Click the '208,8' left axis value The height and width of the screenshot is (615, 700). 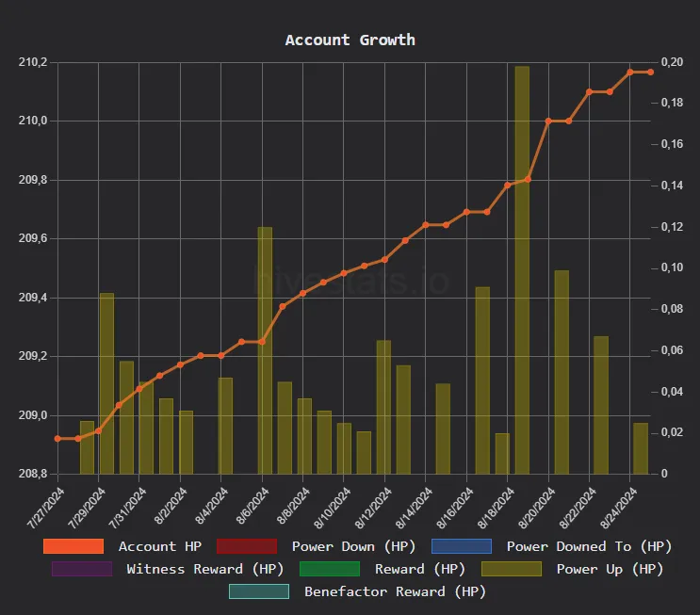[33, 474]
